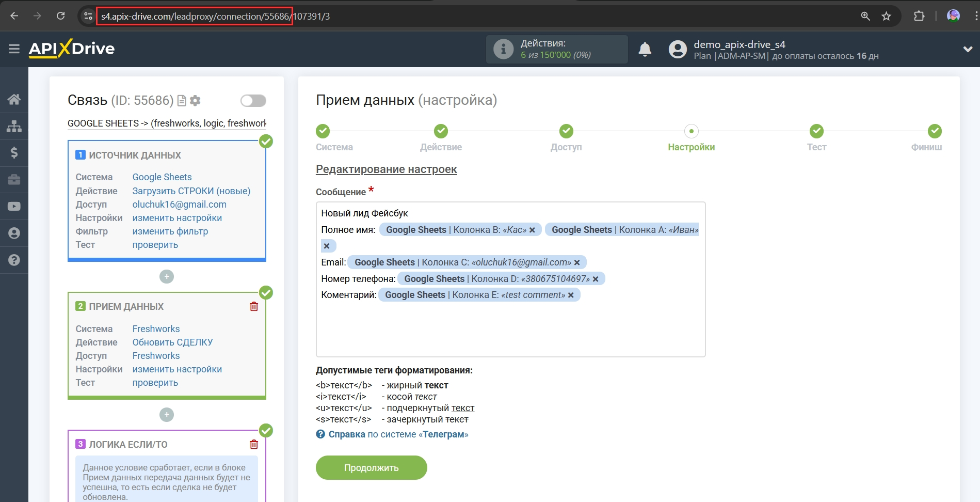This screenshot has height=502, width=980.
Task: Add a block via plus below ИСТОЧНИК ДАННЫХ
Action: (x=166, y=277)
